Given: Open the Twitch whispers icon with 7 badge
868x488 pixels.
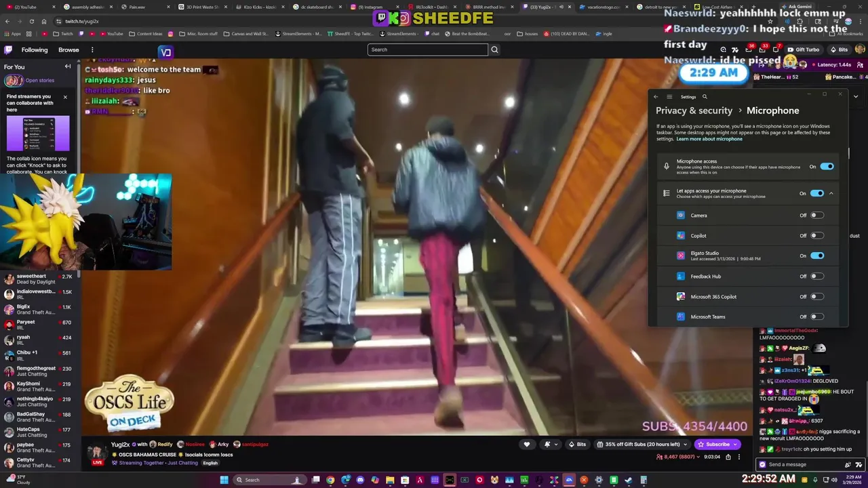Looking at the screenshot, I should tap(776, 49).
